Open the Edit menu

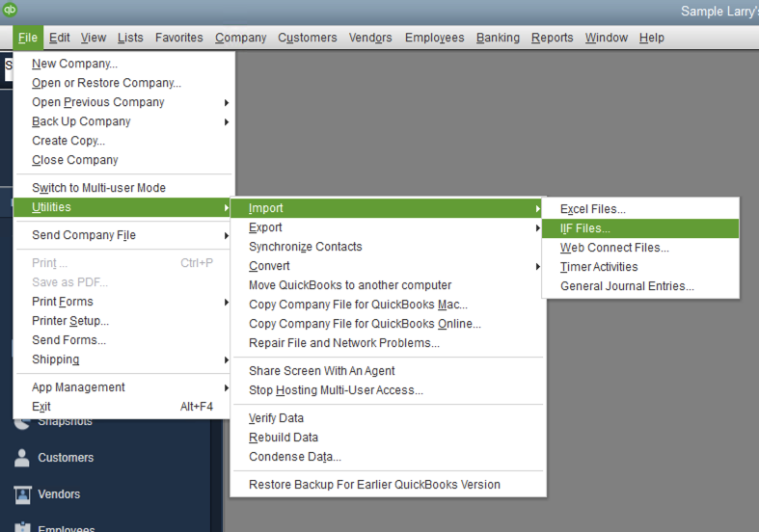click(59, 38)
